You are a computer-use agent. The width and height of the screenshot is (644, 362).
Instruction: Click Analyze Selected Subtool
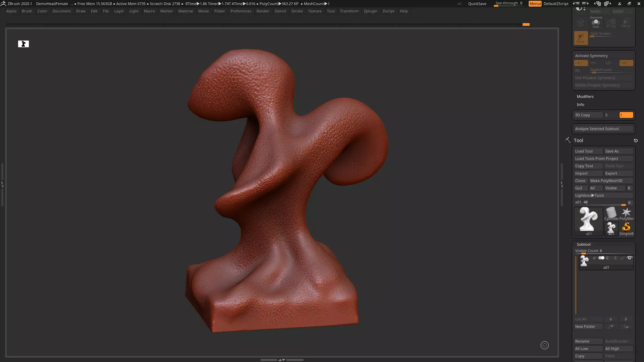tap(604, 129)
